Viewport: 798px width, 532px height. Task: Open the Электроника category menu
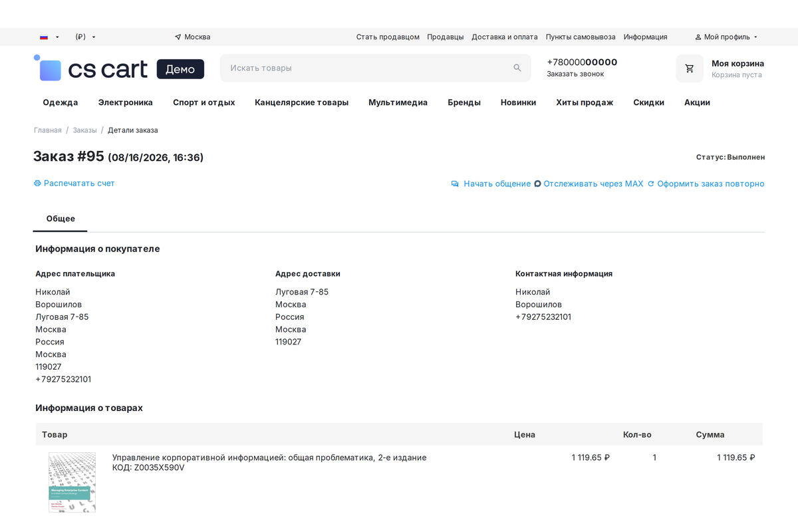[126, 102]
